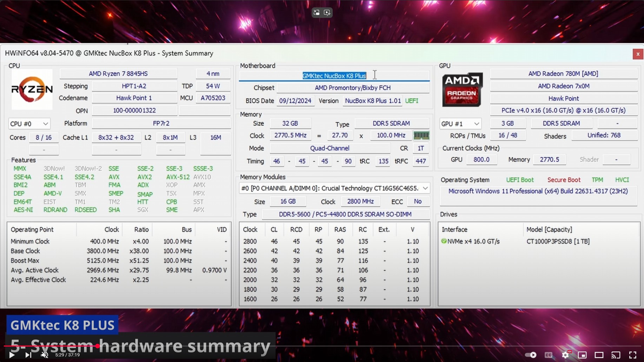
Task: Click the FP7r2 platform value
Action: (161, 123)
